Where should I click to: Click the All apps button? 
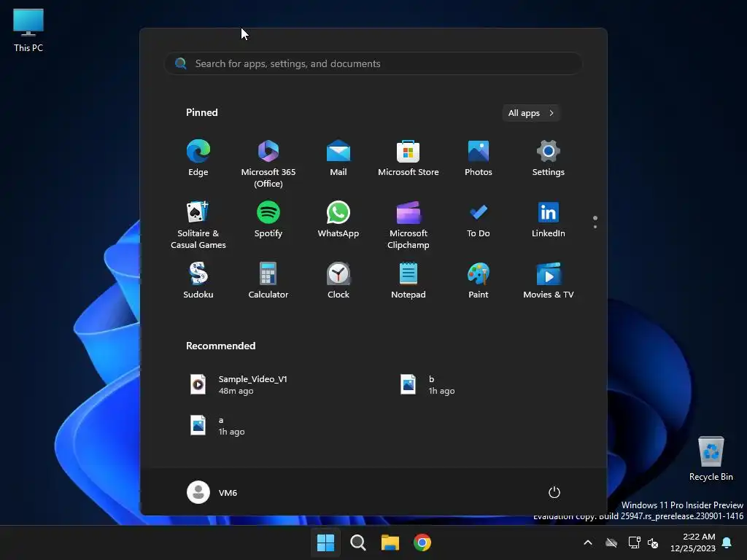(531, 113)
